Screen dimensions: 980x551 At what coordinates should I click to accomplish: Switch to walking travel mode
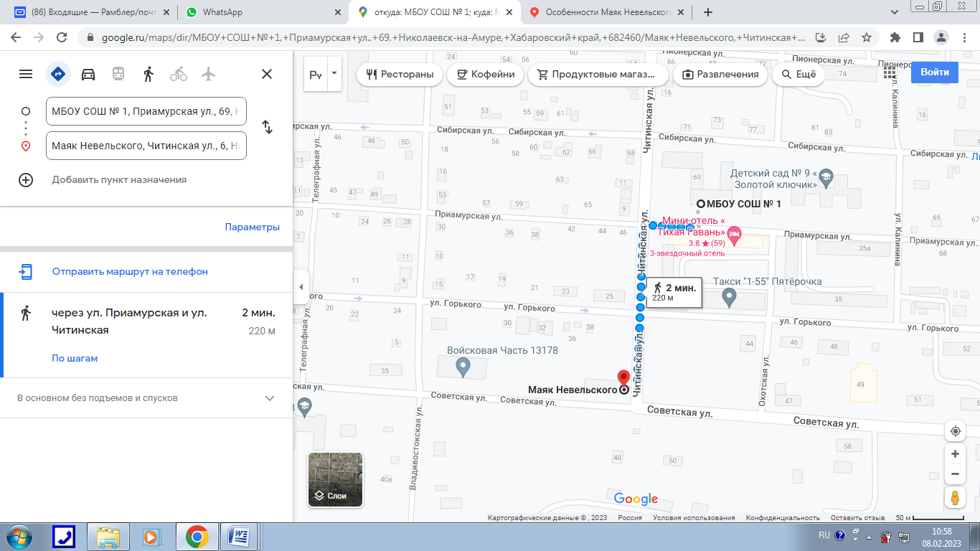149,74
